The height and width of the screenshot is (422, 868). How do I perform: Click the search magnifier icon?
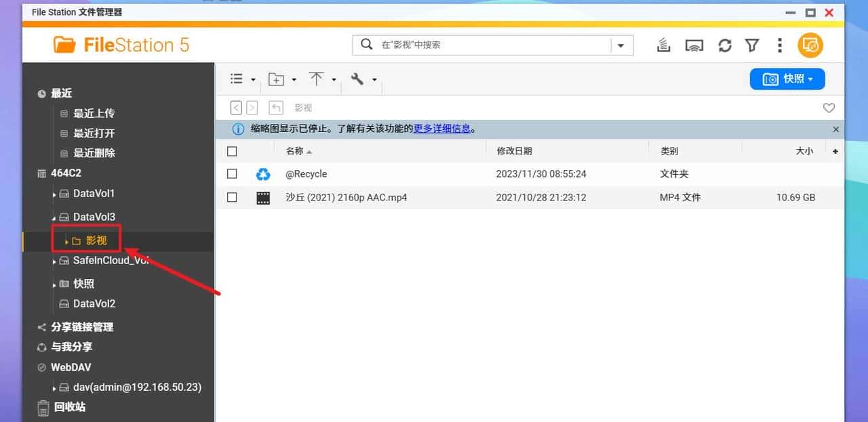click(366, 44)
